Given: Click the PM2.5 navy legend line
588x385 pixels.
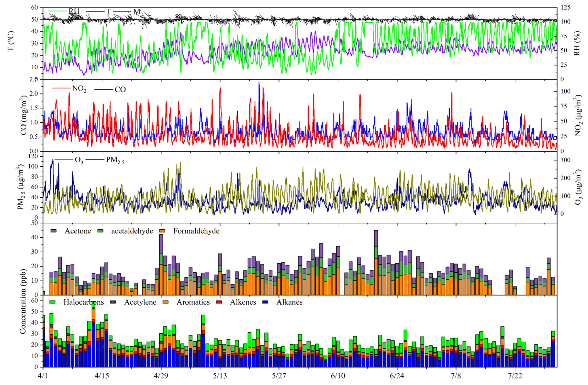Looking at the screenshot, I should [x=95, y=160].
